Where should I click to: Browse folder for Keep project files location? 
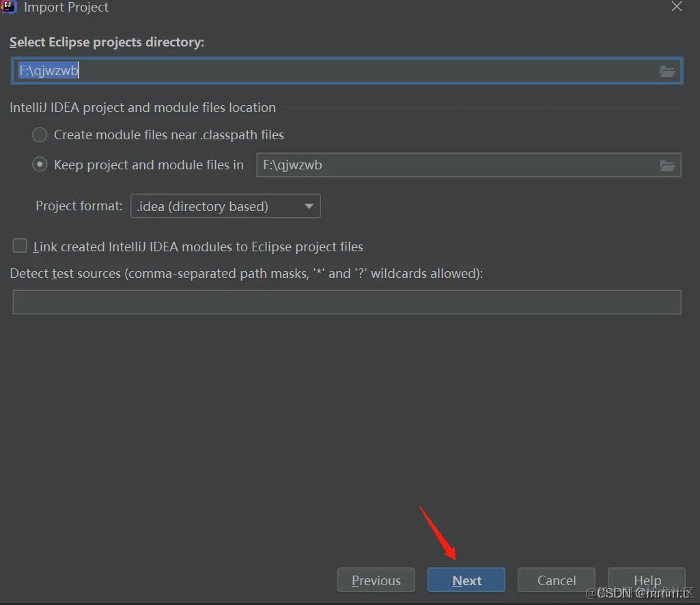[x=667, y=166]
